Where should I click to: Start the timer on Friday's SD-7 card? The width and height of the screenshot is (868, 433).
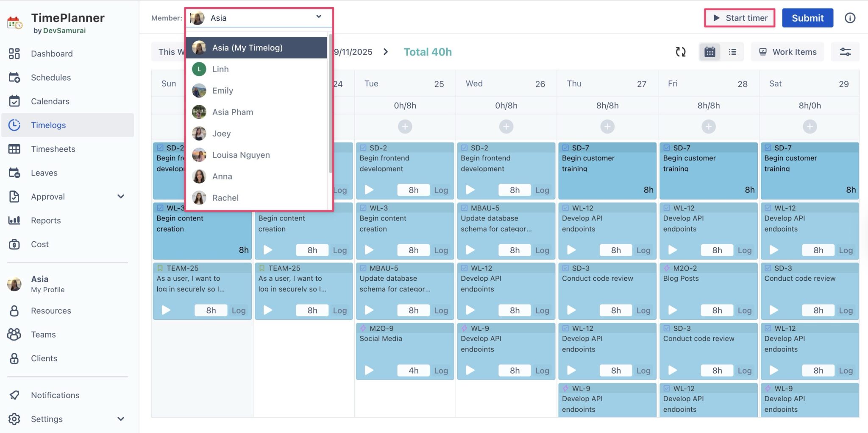(673, 190)
